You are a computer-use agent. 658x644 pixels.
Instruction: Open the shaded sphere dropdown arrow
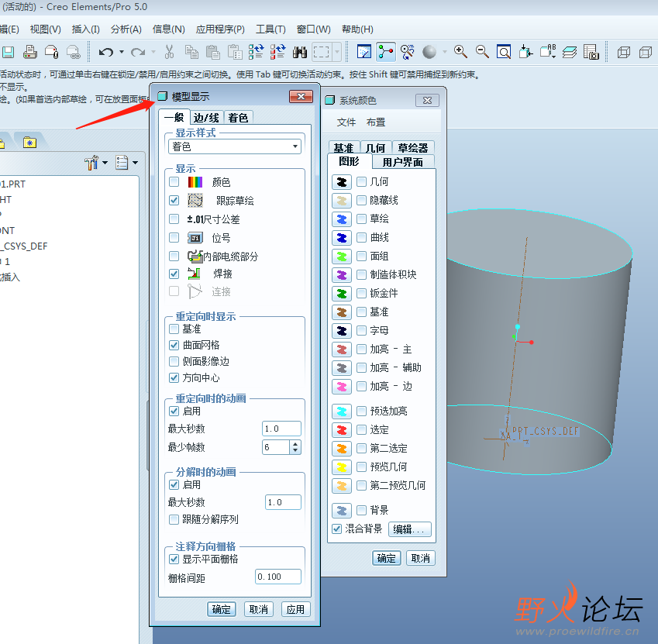click(x=444, y=52)
